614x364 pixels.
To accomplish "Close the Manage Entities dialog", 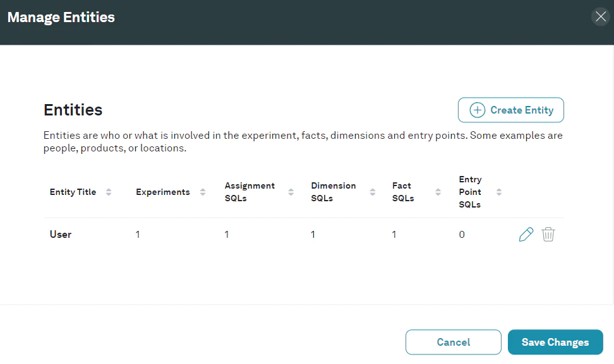I will coord(601,17).
